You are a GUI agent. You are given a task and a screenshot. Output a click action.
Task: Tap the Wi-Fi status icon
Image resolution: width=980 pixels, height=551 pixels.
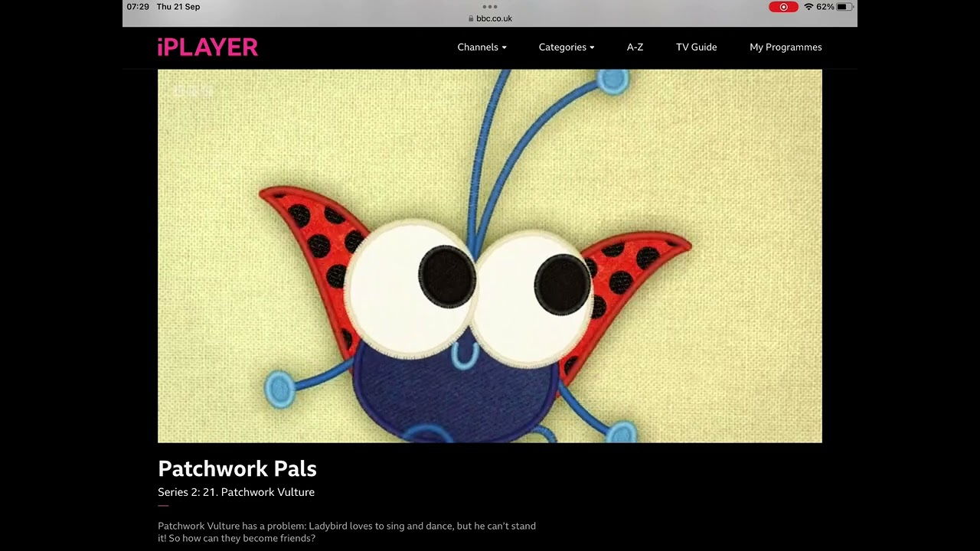808,7
